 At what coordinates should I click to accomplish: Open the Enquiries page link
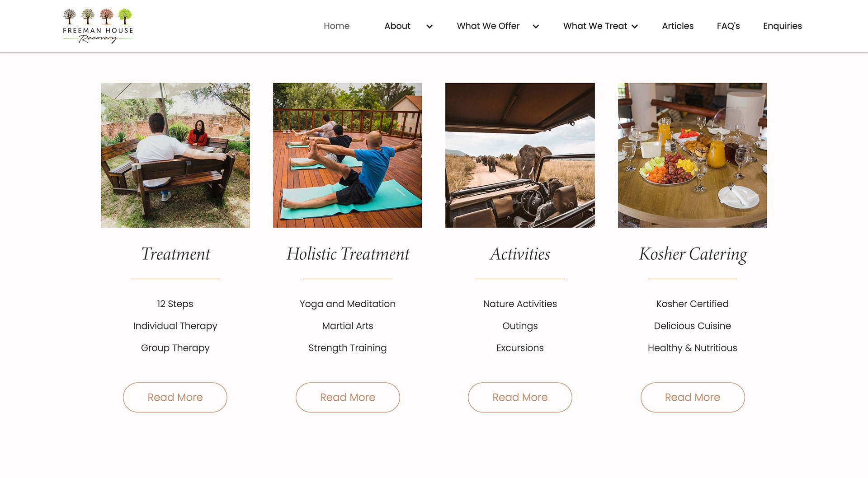click(x=783, y=26)
